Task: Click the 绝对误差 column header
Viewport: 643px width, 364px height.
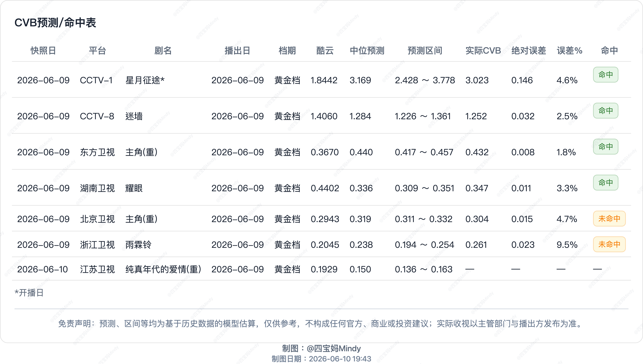Action: coord(529,51)
